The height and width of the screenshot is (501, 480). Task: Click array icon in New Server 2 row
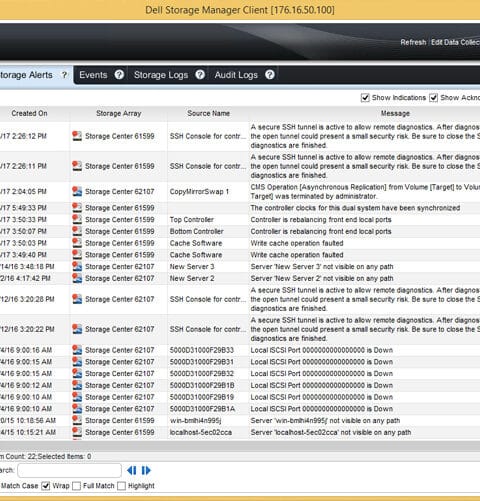coord(77,278)
